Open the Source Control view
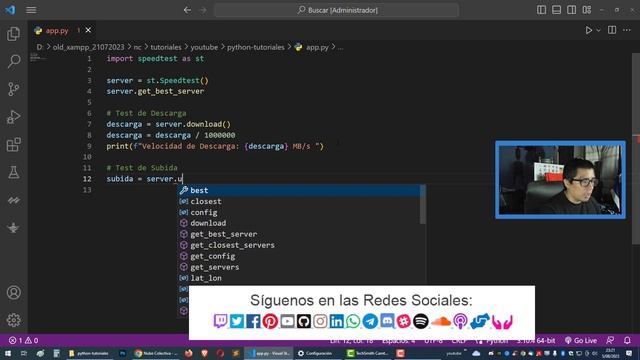Image resolution: width=640 pixels, height=360 pixels. click(13, 89)
